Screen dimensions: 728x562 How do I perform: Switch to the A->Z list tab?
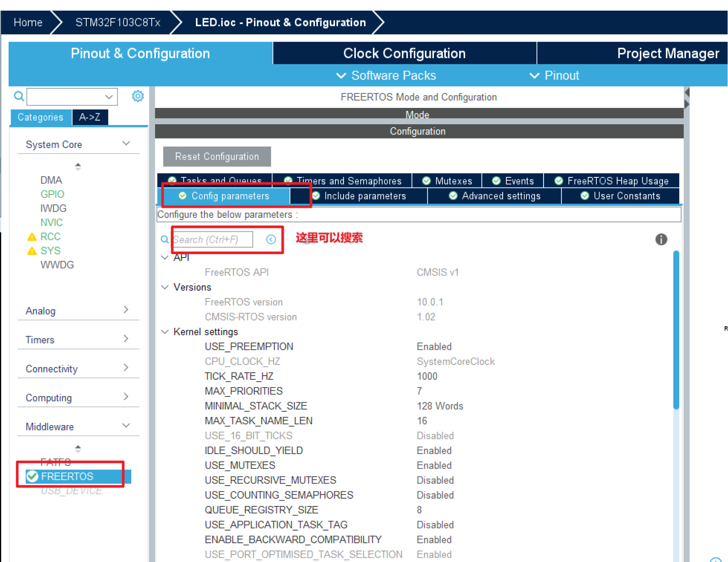pyautogui.click(x=90, y=117)
